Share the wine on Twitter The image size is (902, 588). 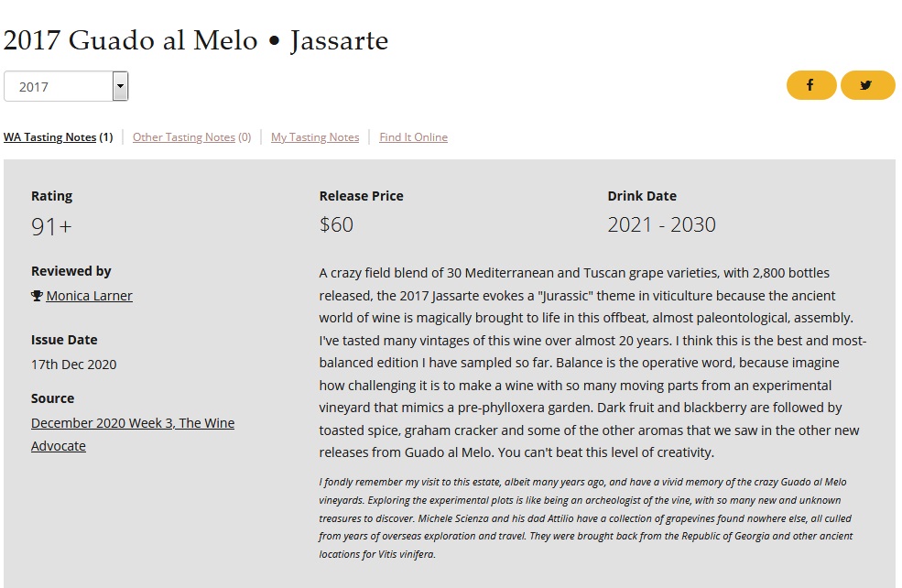[x=867, y=85]
